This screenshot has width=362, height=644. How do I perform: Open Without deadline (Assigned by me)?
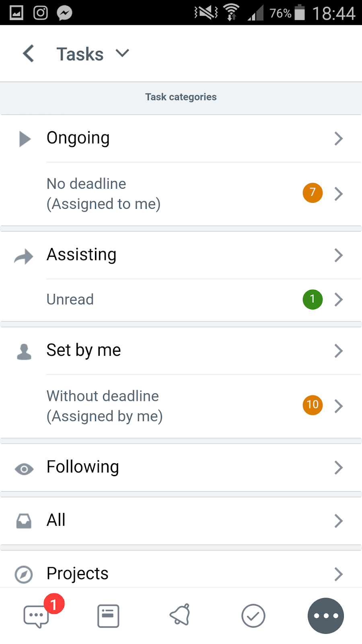204,406
